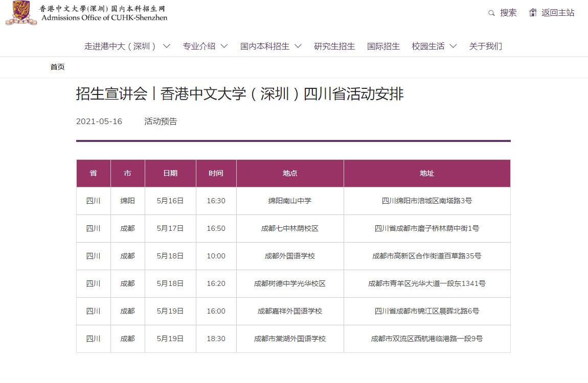Click the 成都外国语学校 venue cell
The image size is (588, 383).
coord(290,256)
